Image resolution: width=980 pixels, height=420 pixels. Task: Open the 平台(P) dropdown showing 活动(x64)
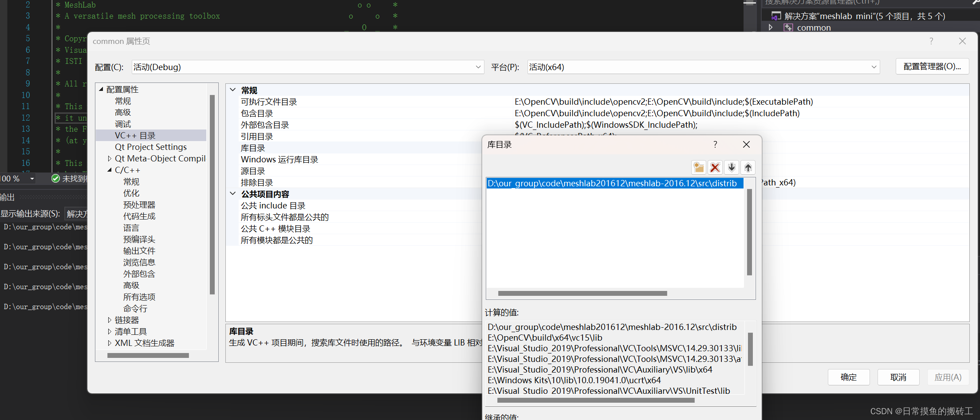pyautogui.click(x=874, y=67)
